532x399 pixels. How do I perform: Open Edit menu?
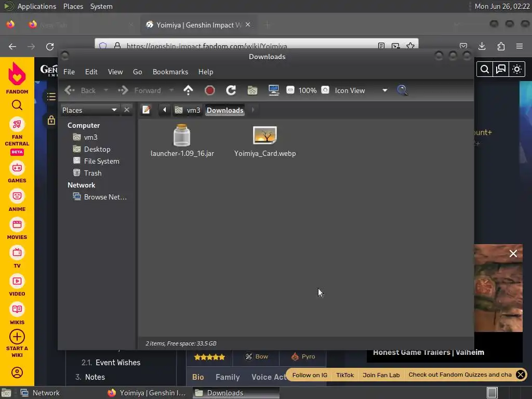click(x=91, y=72)
